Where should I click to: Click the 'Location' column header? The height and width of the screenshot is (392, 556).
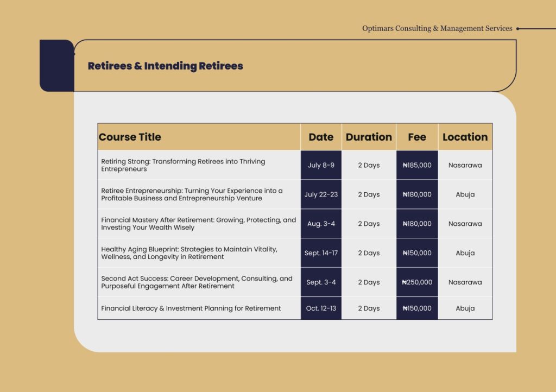pyautogui.click(x=465, y=137)
